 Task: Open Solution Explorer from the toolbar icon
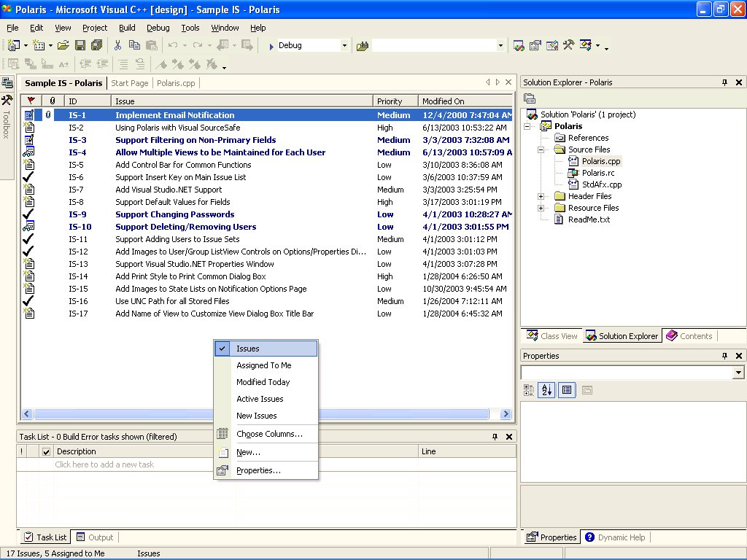[519, 46]
